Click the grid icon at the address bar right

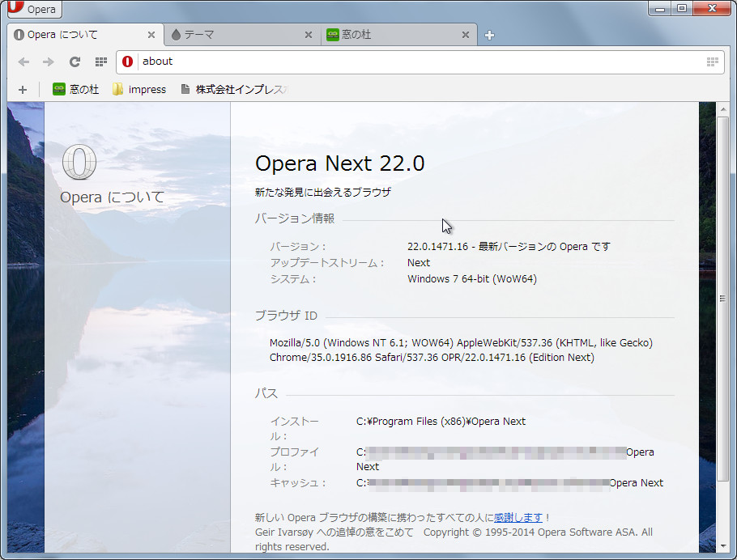711,62
